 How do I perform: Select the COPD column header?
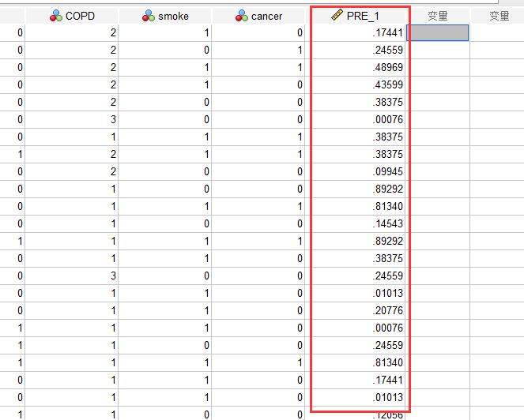[x=72, y=16]
